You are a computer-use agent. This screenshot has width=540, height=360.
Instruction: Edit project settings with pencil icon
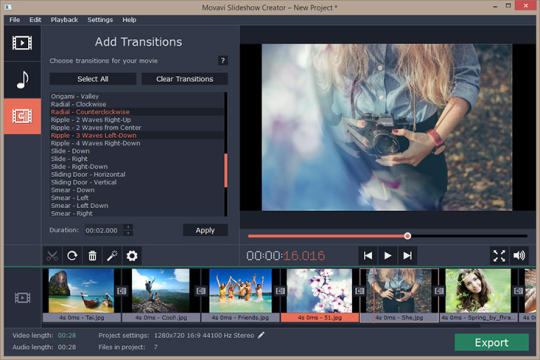[261, 335]
